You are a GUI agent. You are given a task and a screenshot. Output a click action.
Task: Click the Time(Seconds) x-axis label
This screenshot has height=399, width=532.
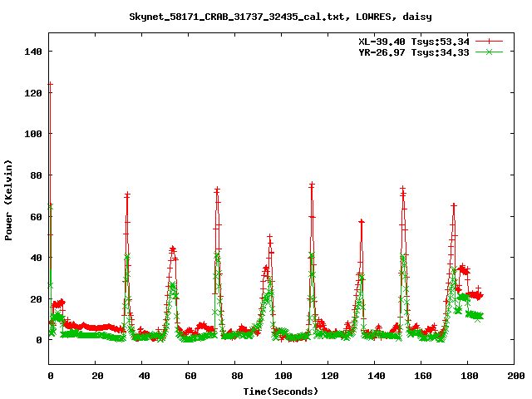click(281, 392)
